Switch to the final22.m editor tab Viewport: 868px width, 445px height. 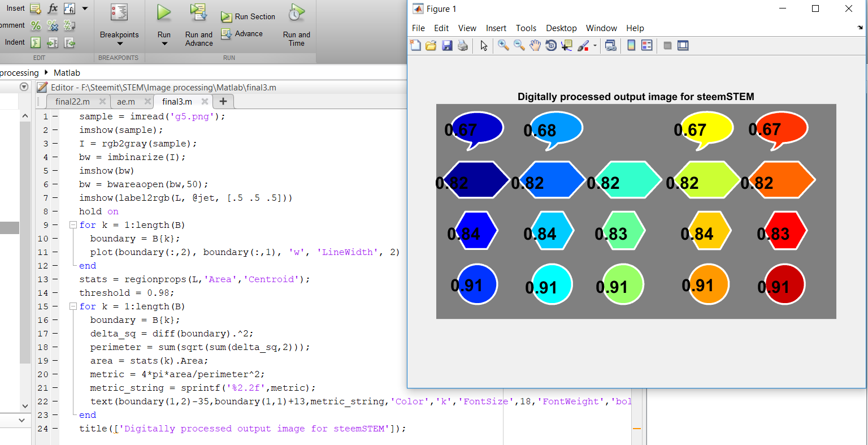coord(72,102)
